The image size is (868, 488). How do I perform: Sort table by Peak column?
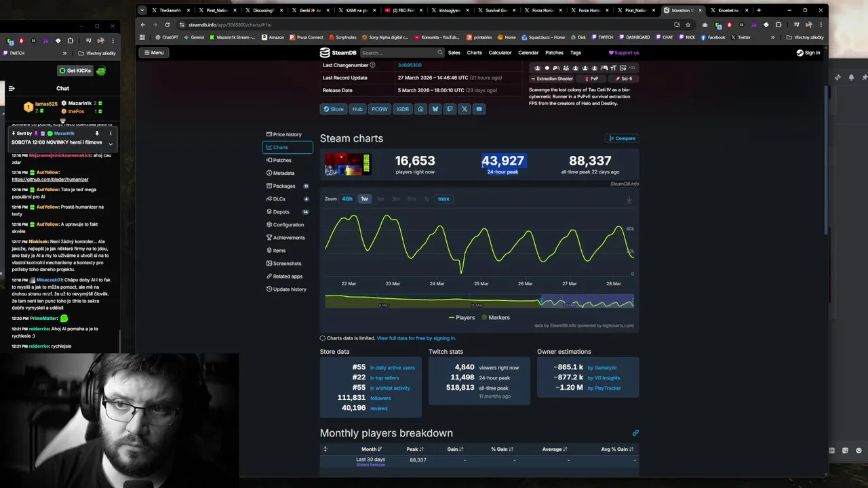tap(415, 449)
